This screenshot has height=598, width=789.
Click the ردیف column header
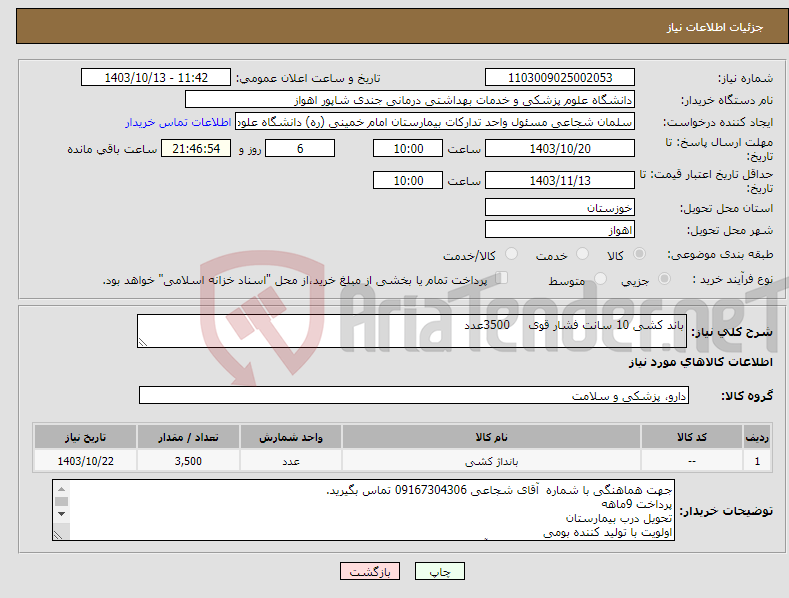757,437
